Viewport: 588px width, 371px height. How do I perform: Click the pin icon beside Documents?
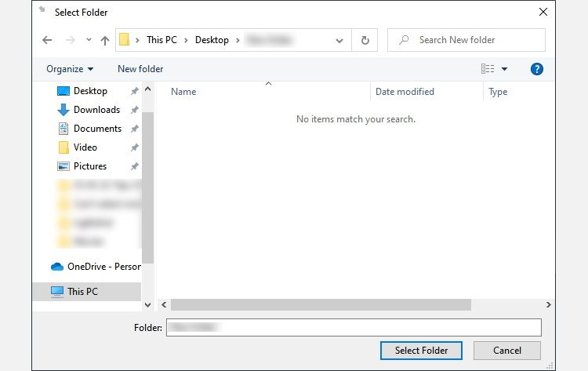pos(135,129)
